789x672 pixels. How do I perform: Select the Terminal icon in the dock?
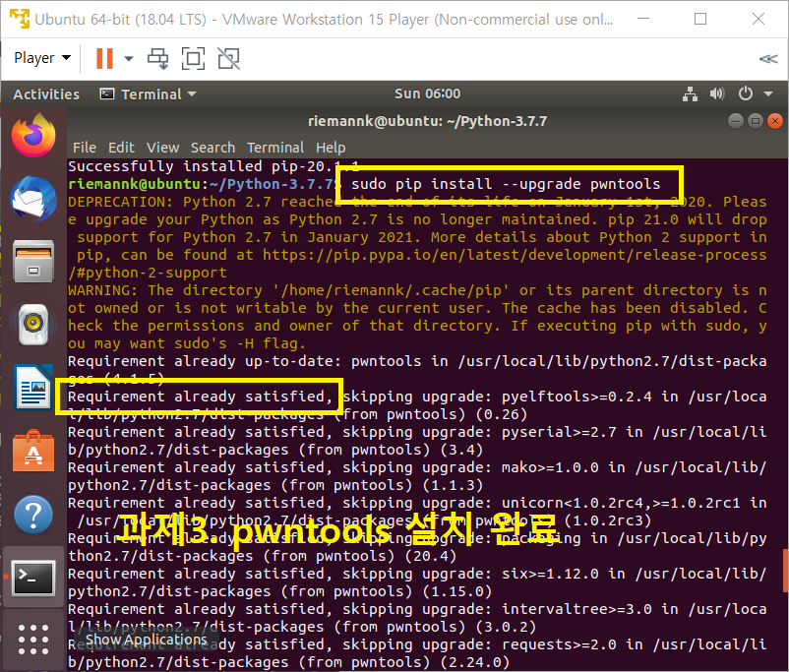click(x=33, y=578)
